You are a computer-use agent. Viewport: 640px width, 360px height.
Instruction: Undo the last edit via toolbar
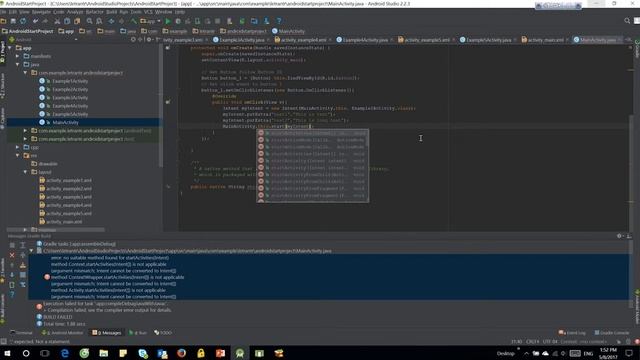click(36, 21)
